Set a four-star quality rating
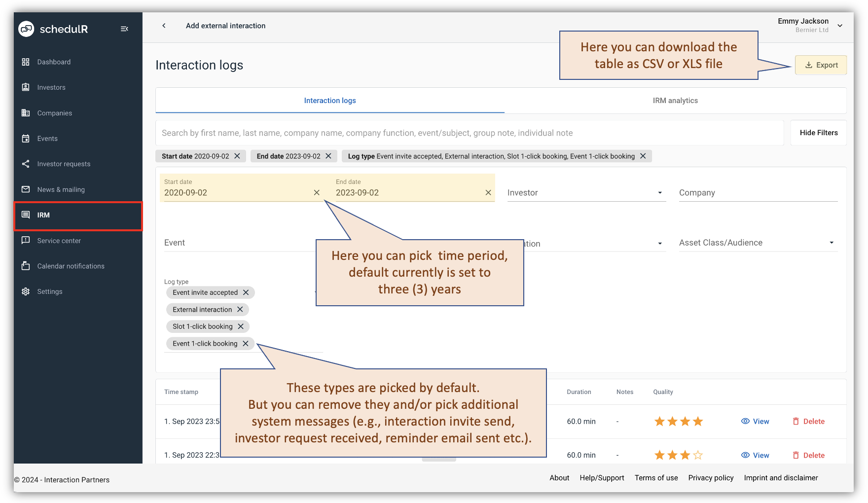This screenshot has width=868, height=503. click(x=697, y=421)
